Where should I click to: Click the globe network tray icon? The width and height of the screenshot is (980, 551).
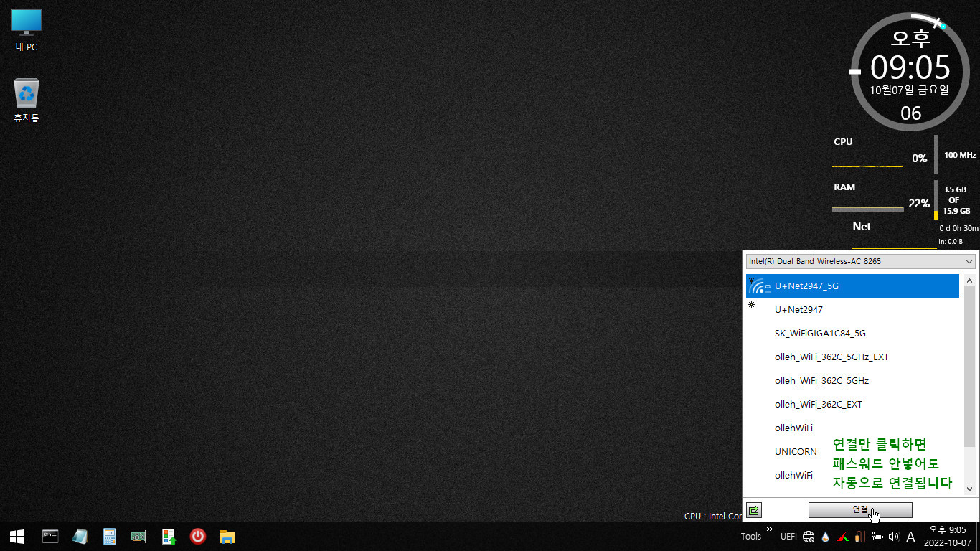pyautogui.click(x=809, y=537)
